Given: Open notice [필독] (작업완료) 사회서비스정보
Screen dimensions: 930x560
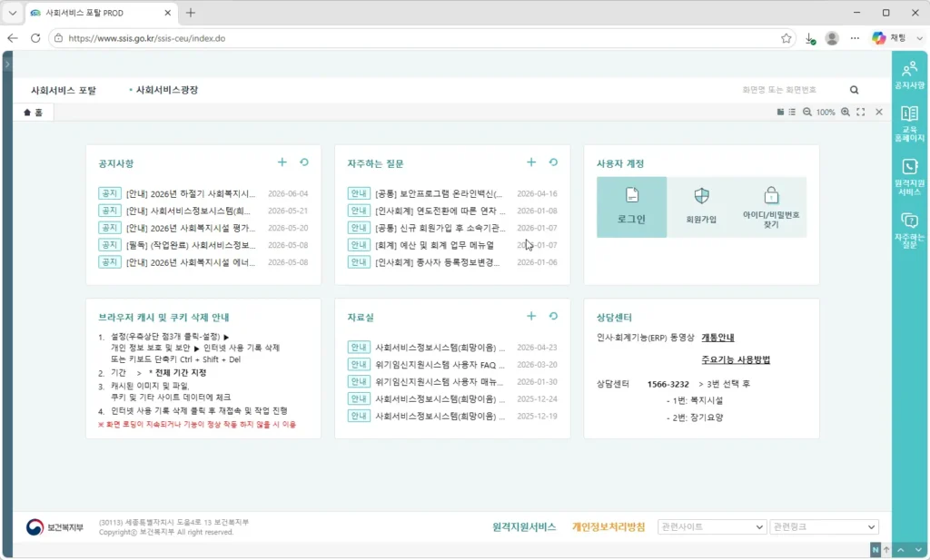Looking at the screenshot, I should [x=191, y=245].
